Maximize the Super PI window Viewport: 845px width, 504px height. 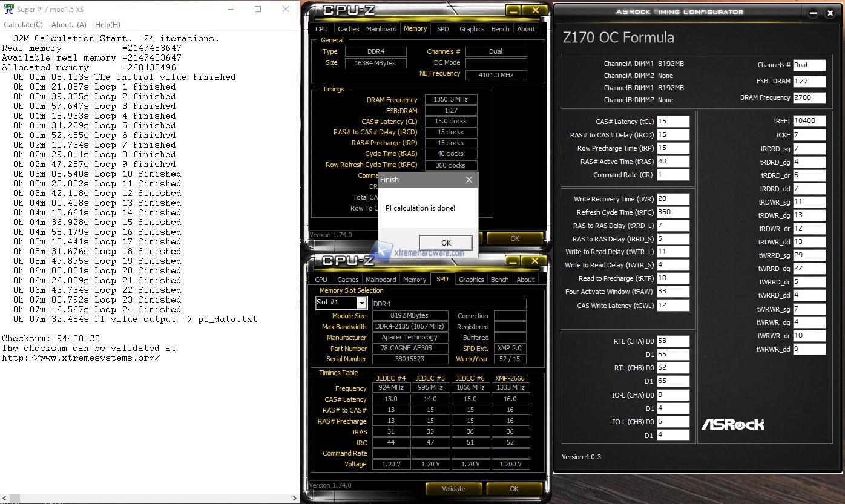[258, 9]
